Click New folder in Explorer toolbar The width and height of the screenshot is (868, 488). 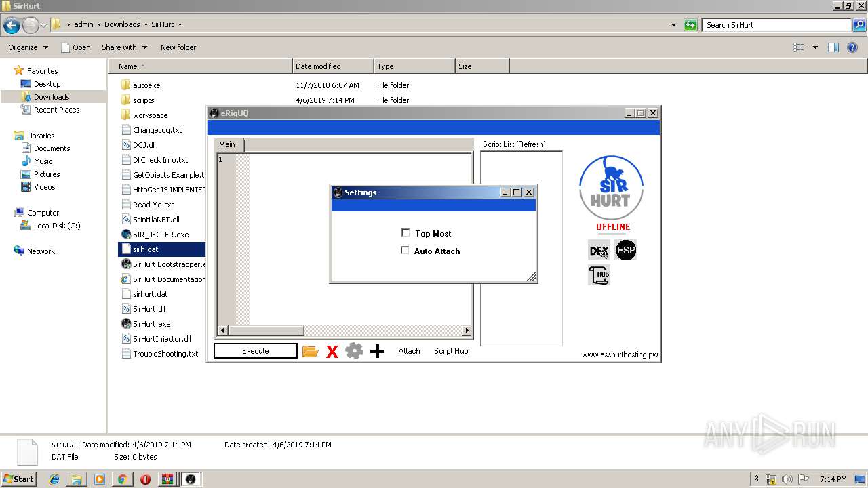click(178, 47)
